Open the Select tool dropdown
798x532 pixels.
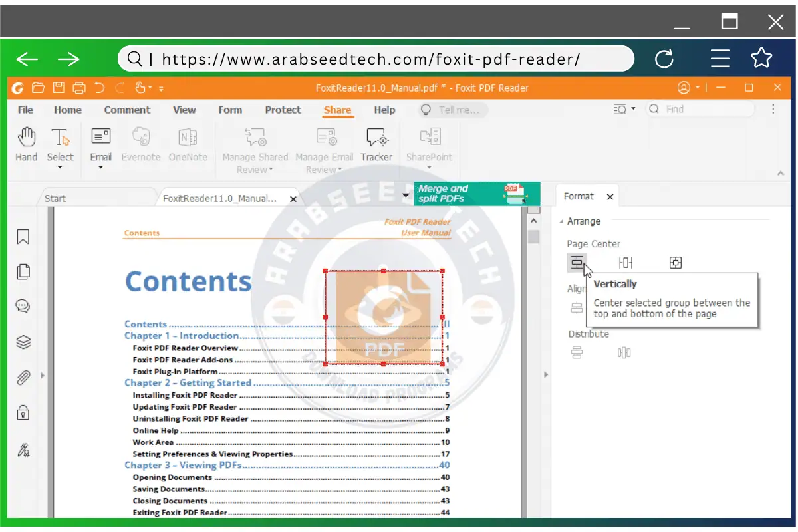(x=60, y=168)
